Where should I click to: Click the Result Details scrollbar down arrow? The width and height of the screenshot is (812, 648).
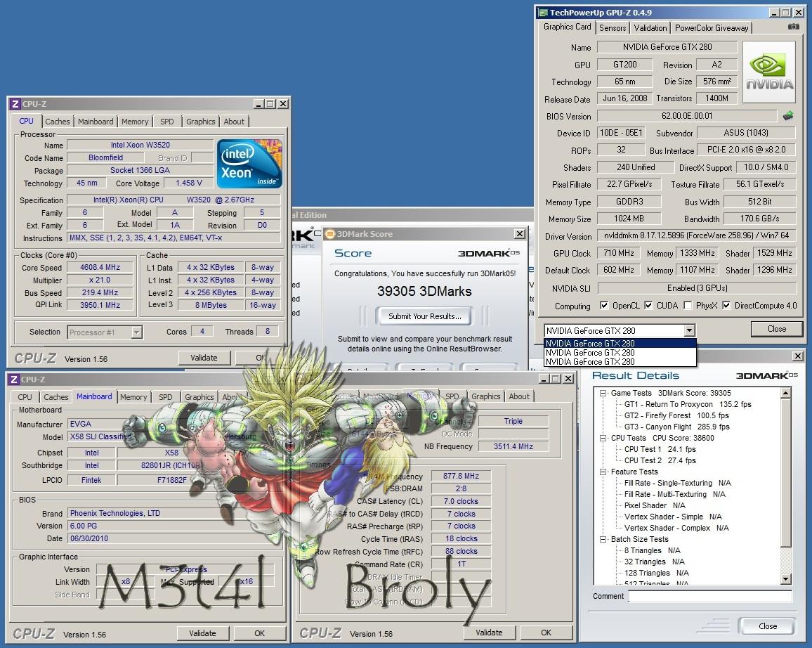[x=785, y=579]
